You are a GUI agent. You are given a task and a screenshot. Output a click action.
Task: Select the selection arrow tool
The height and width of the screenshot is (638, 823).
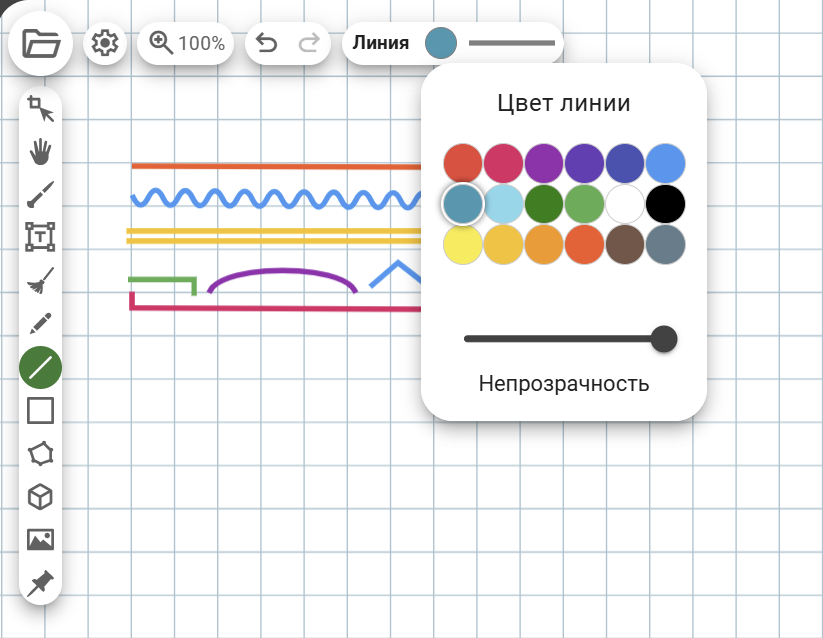pos(41,109)
